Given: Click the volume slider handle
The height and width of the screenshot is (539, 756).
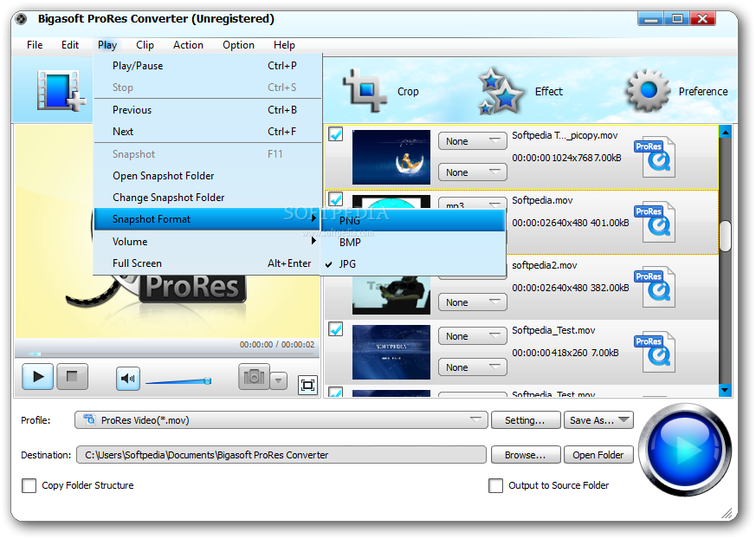Looking at the screenshot, I should coord(208,380).
